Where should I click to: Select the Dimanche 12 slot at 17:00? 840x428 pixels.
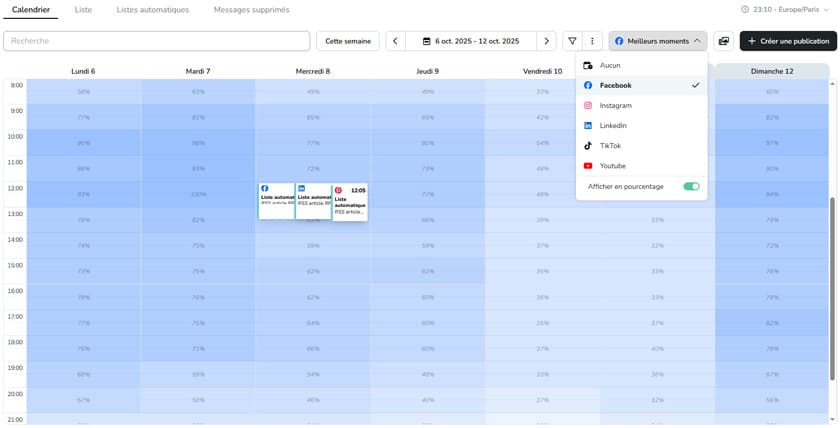coord(772,323)
